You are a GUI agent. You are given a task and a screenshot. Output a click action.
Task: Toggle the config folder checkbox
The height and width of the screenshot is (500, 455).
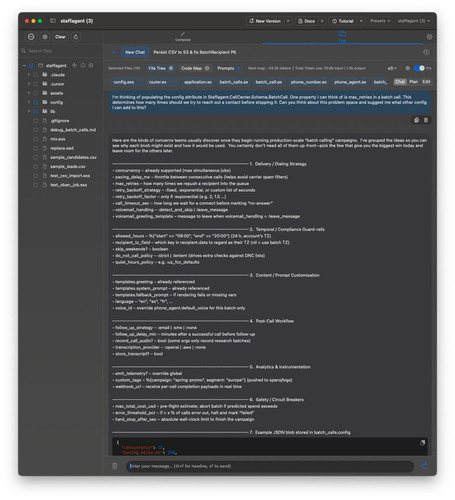click(36, 102)
